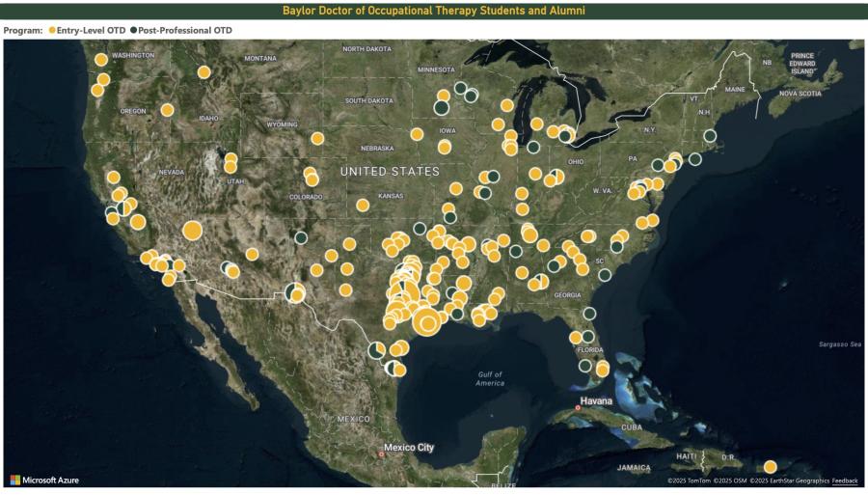Select the yellow bubble in Washington state
Viewport: 868px width, 495px height.
100,59
